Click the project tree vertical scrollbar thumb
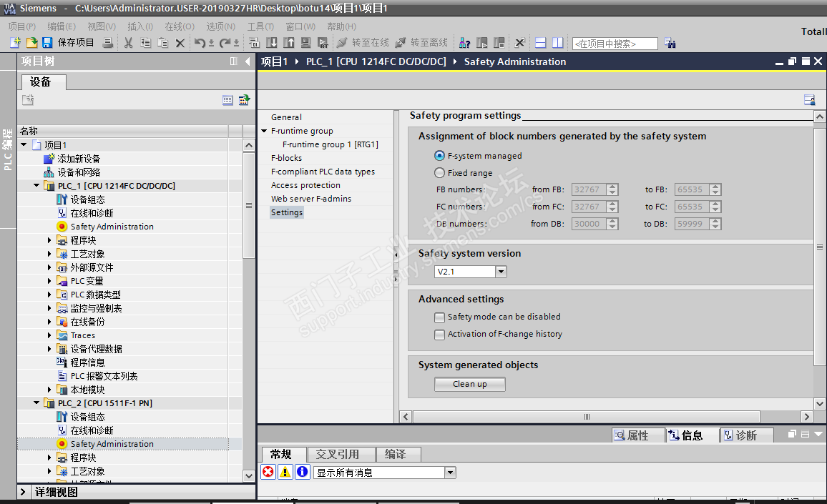827x504 pixels. point(249,205)
